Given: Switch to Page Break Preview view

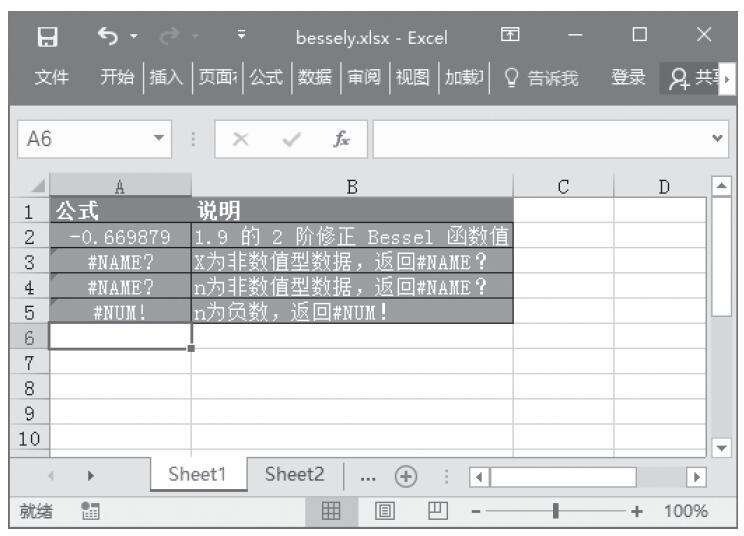Looking at the screenshot, I should (x=438, y=511).
